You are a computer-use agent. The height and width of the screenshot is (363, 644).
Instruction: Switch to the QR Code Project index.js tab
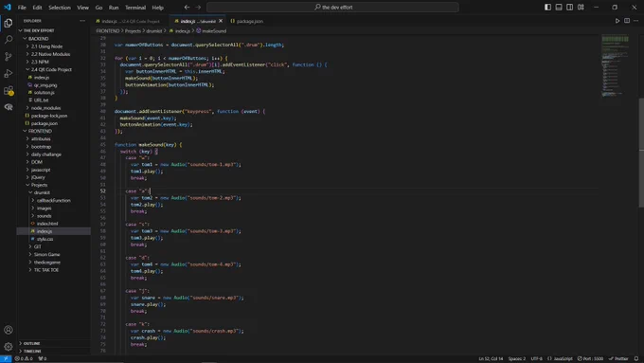click(x=130, y=21)
